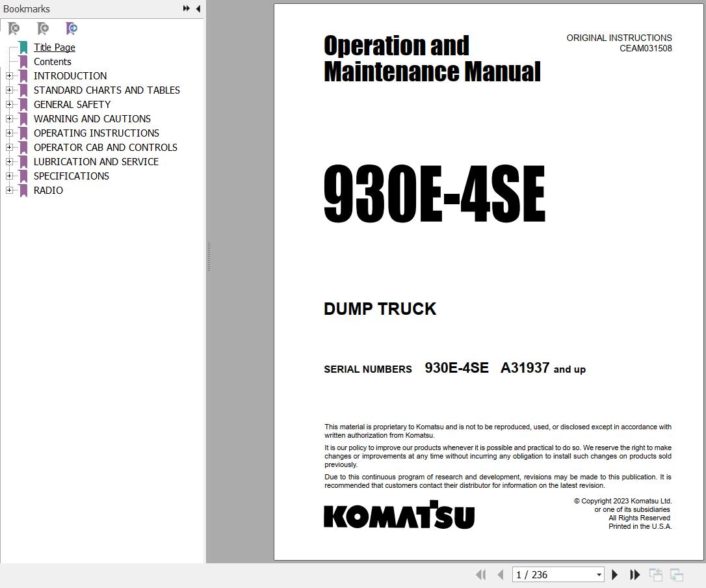Click the ORIGINAL INSTRUCTIONS text
706x588 pixels.
(619, 38)
